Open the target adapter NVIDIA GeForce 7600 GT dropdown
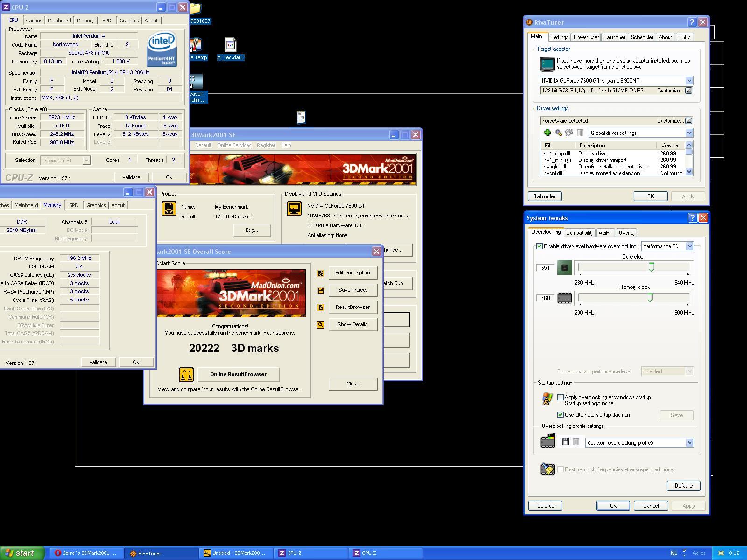The height and width of the screenshot is (560, 747). tap(689, 81)
